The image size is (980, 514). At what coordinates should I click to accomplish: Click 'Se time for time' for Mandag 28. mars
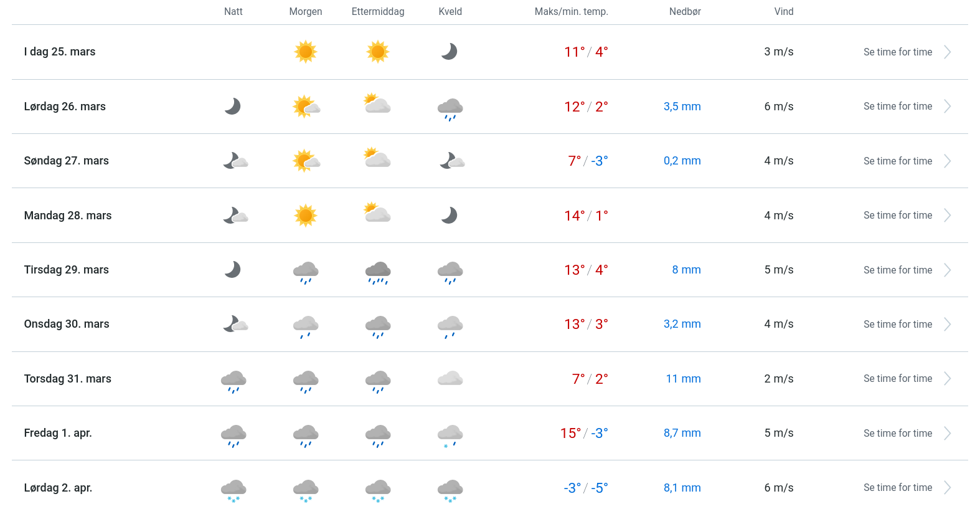pos(897,215)
